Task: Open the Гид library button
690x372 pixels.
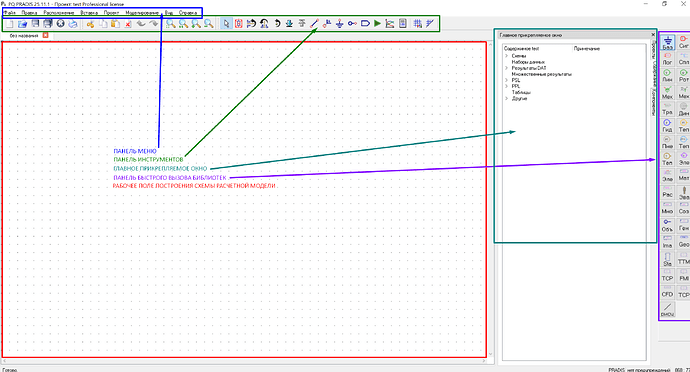Action: tap(668, 125)
